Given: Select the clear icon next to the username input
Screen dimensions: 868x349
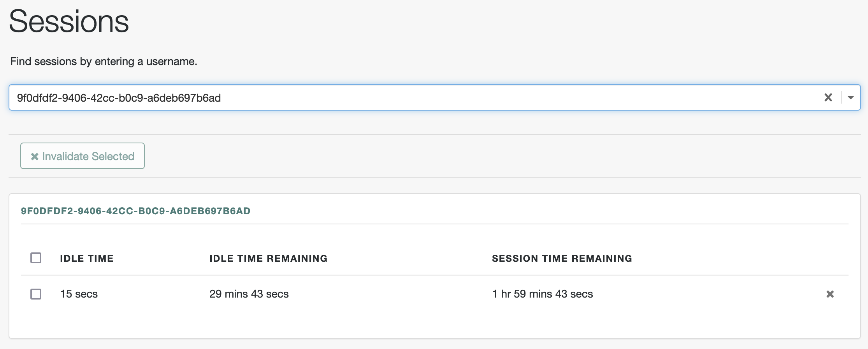Looking at the screenshot, I should coord(829,97).
